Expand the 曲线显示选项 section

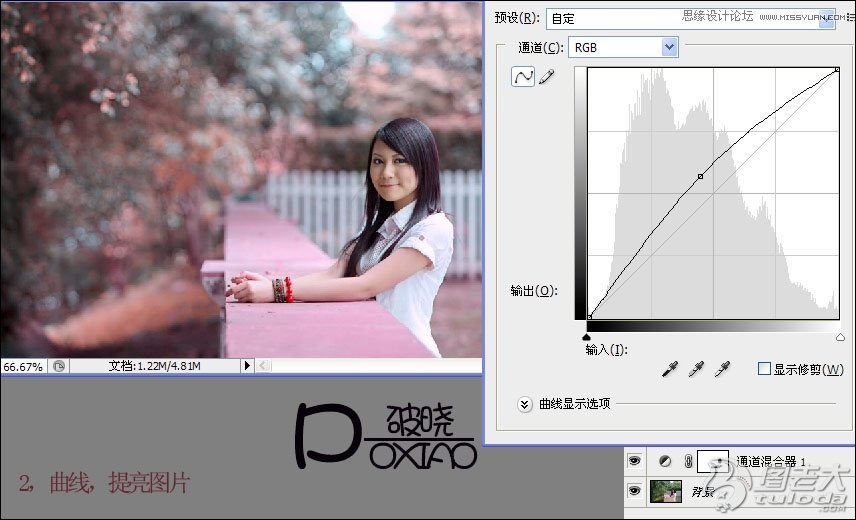pyautogui.click(x=525, y=404)
